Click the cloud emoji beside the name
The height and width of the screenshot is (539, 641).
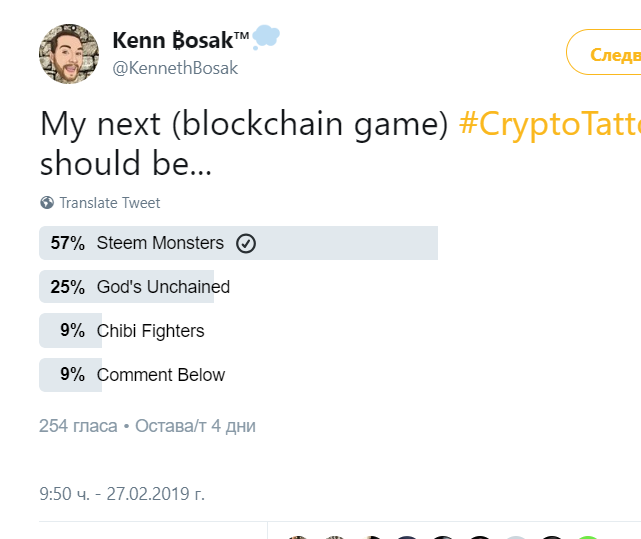click(266, 38)
